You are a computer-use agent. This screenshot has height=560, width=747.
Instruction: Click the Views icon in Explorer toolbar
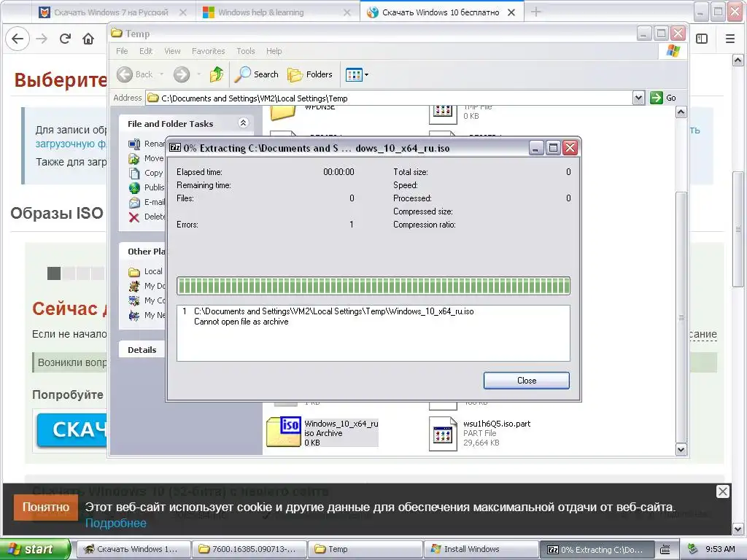pyautogui.click(x=354, y=75)
